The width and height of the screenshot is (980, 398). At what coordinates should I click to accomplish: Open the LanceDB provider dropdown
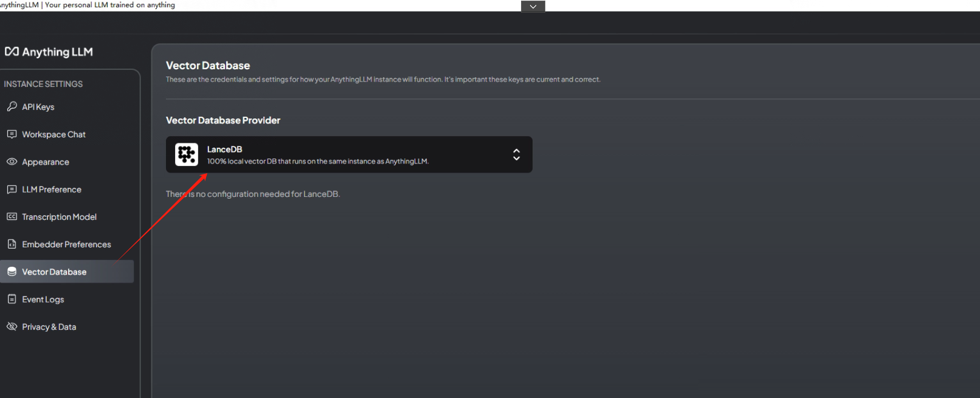[349, 154]
